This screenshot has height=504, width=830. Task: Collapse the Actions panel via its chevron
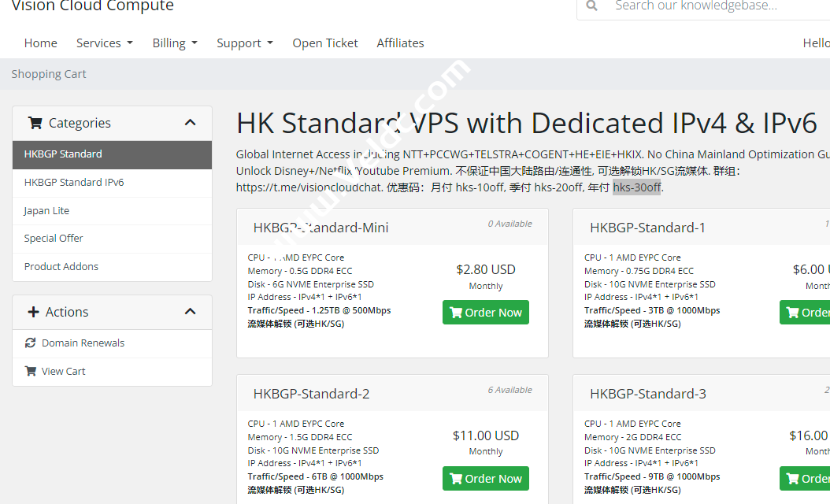tap(190, 312)
